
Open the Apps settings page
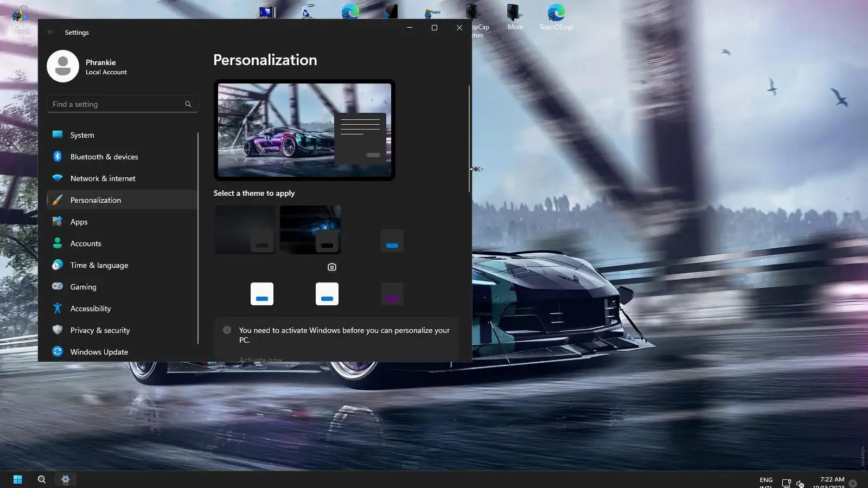122,222
